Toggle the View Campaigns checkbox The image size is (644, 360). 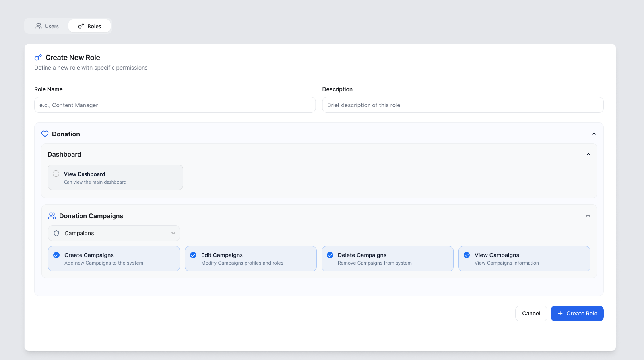coord(467,255)
